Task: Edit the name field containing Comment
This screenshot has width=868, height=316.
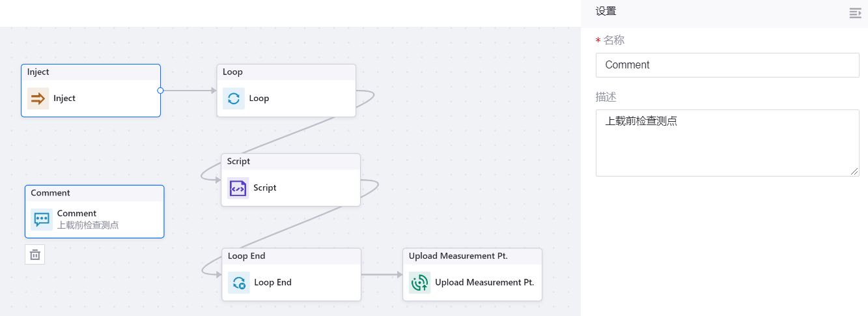Action: tap(727, 65)
